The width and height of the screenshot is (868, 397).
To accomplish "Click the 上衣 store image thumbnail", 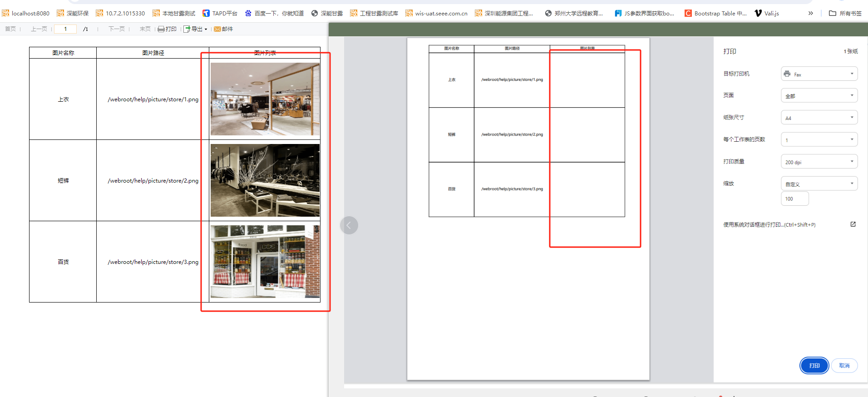I will [x=265, y=99].
